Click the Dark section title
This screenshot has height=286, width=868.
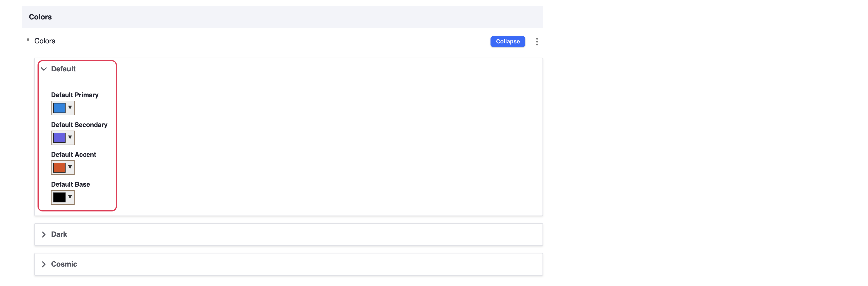pyautogui.click(x=59, y=234)
